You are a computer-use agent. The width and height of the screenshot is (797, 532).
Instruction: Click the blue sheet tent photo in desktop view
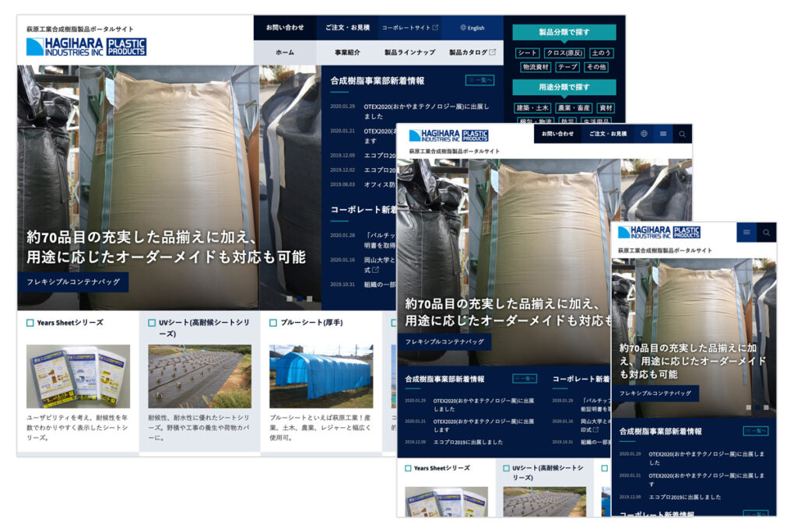(x=321, y=376)
